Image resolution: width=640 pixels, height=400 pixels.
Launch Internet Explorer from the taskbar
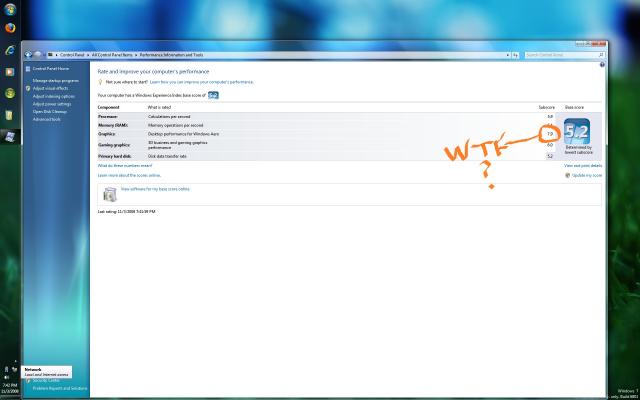pos(10,50)
